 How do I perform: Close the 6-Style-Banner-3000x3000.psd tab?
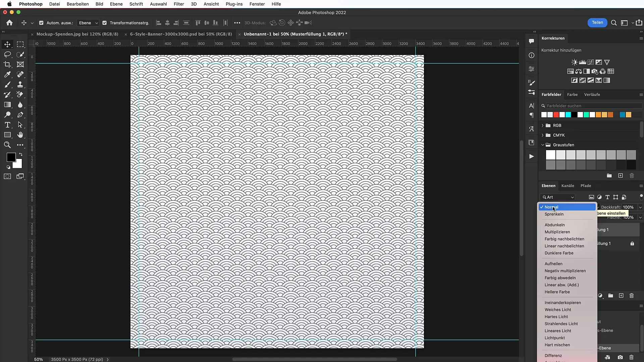[125, 34]
